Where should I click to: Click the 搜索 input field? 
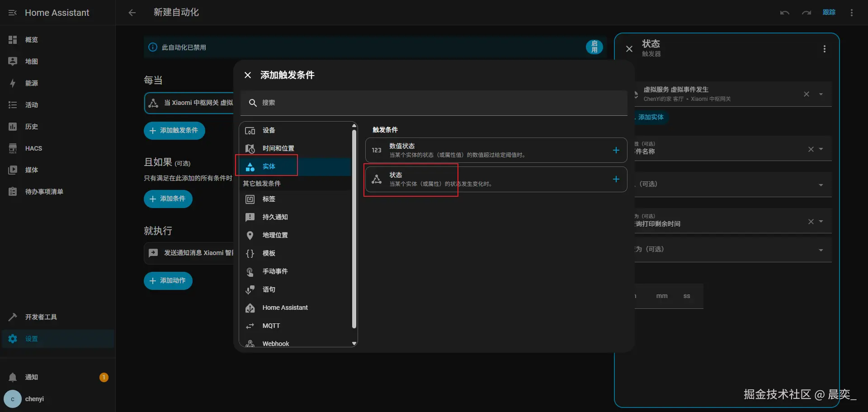[434, 103]
